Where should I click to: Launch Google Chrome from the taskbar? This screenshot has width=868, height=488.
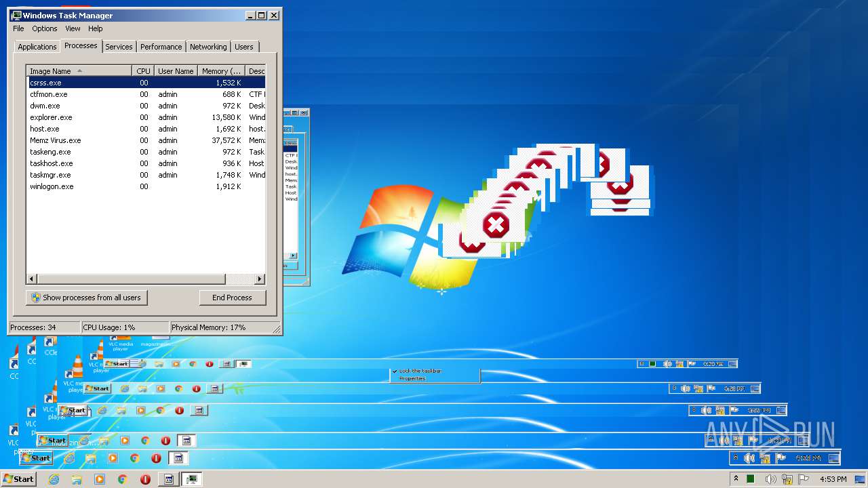[122, 479]
